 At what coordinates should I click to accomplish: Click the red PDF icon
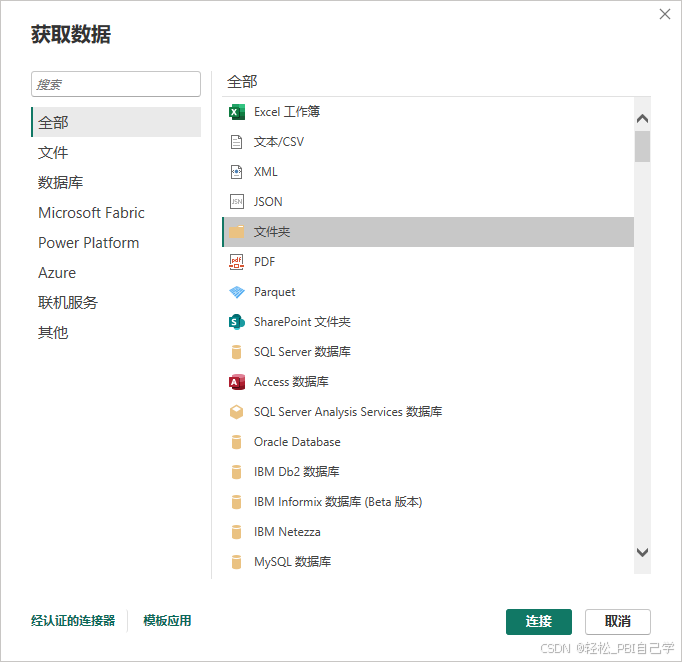click(237, 262)
